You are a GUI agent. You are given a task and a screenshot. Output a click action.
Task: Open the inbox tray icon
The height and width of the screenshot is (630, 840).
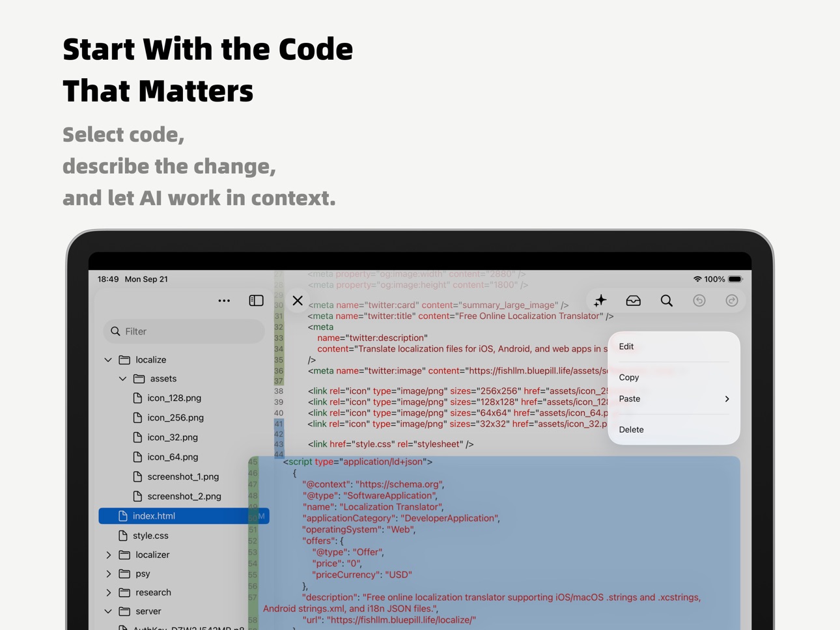[633, 301]
